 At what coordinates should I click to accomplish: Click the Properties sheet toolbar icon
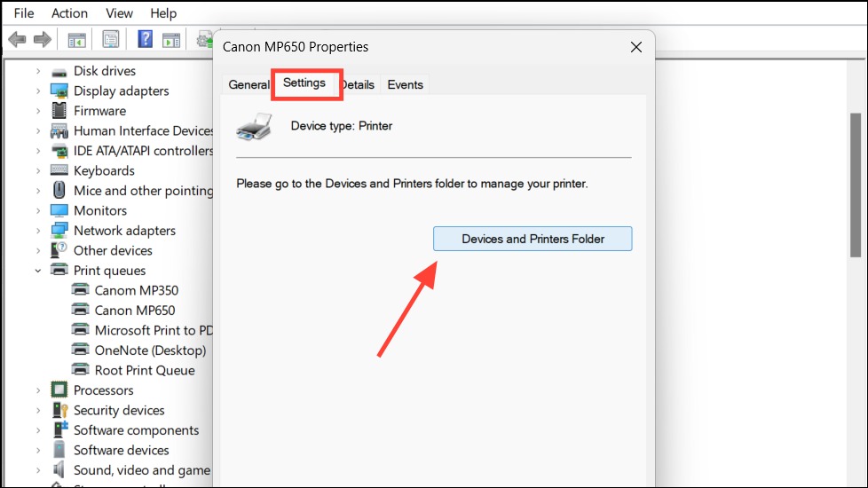pos(111,39)
